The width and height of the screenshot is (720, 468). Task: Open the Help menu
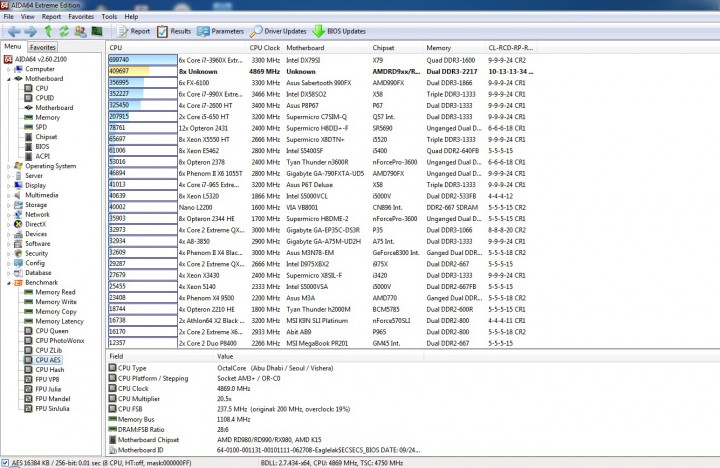point(131,17)
